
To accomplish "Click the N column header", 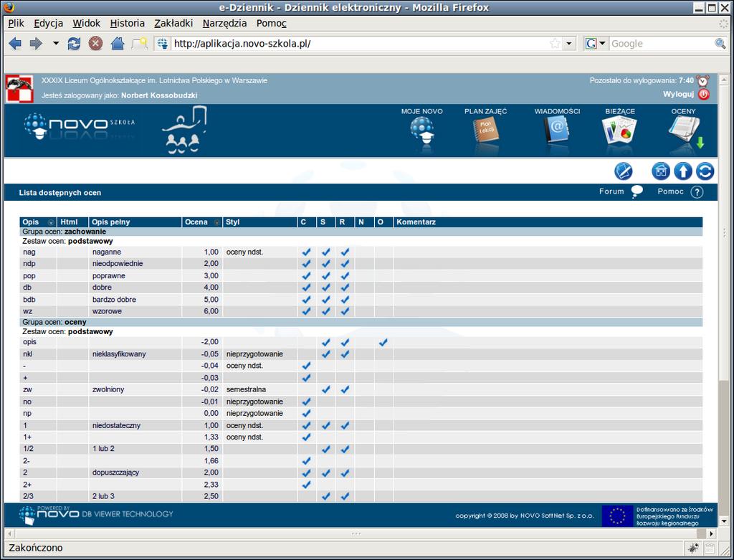I will (364, 222).
